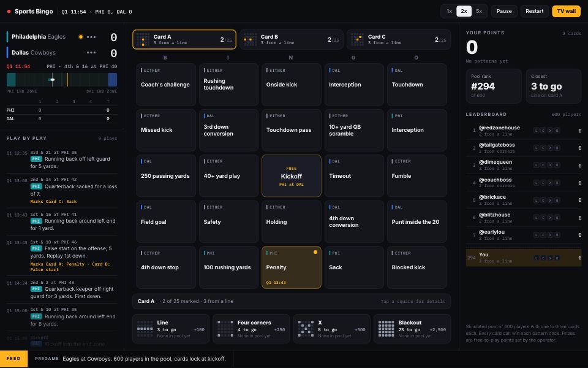The image size is (588, 368).
Task: Click the mini grid icon in Card B
Action: [x=250, y=39]
